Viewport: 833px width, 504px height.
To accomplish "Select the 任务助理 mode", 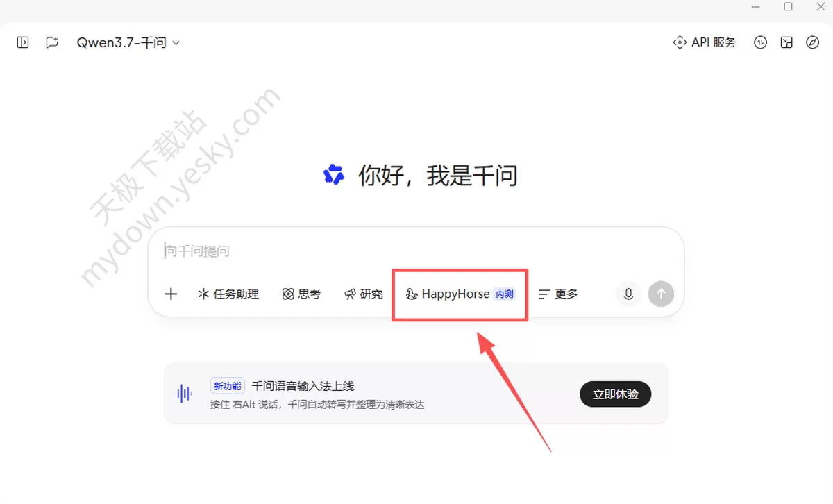I will coord(228,294).
